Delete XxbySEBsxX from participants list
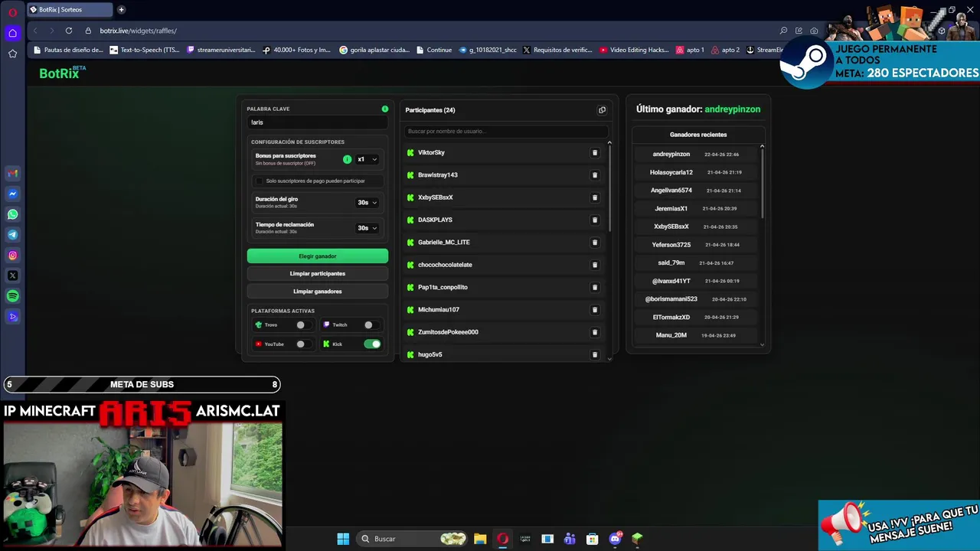Viewport: 980px width, 551px height. coord(595,197)
